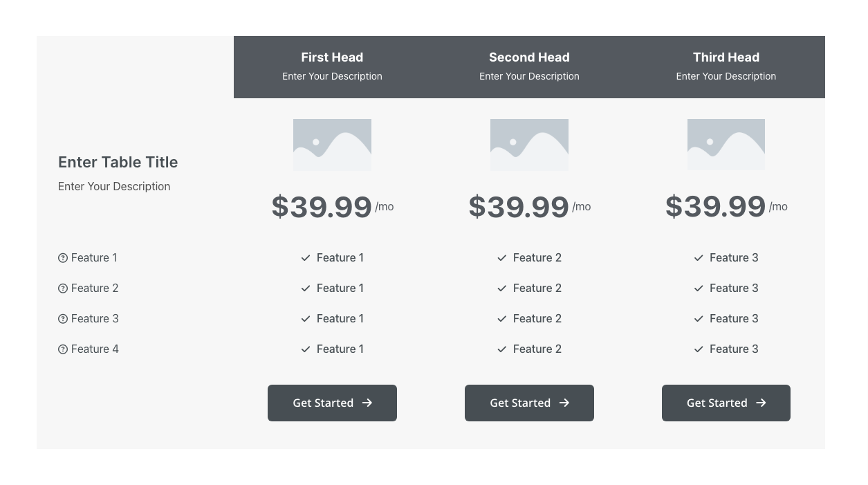Screen dimensions: 868x485
Task: Select the Second Head column header
Action: (x=529, y=57)
